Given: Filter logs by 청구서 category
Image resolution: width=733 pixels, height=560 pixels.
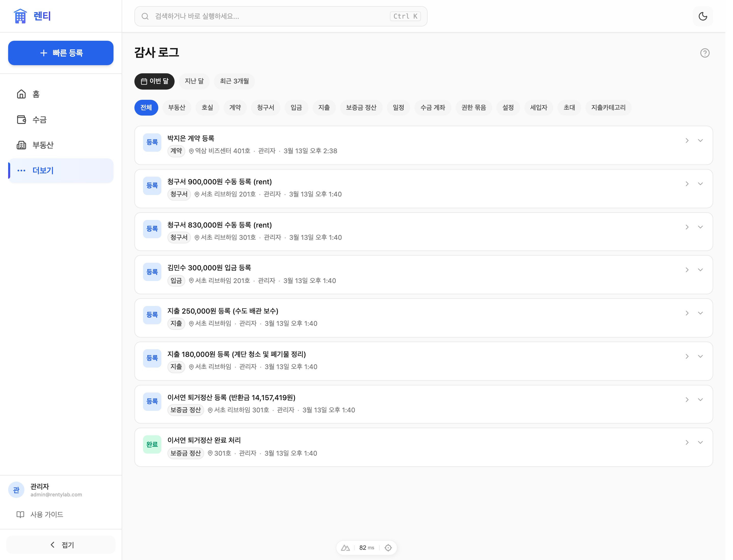Looking at the screenshot, I should [x=266, y=108].
